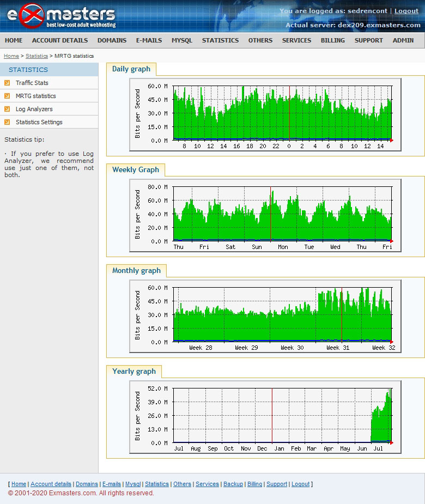Open Log Analyzers in the sidebar
This screenshot has height=504, width=425.
(34, 109)
